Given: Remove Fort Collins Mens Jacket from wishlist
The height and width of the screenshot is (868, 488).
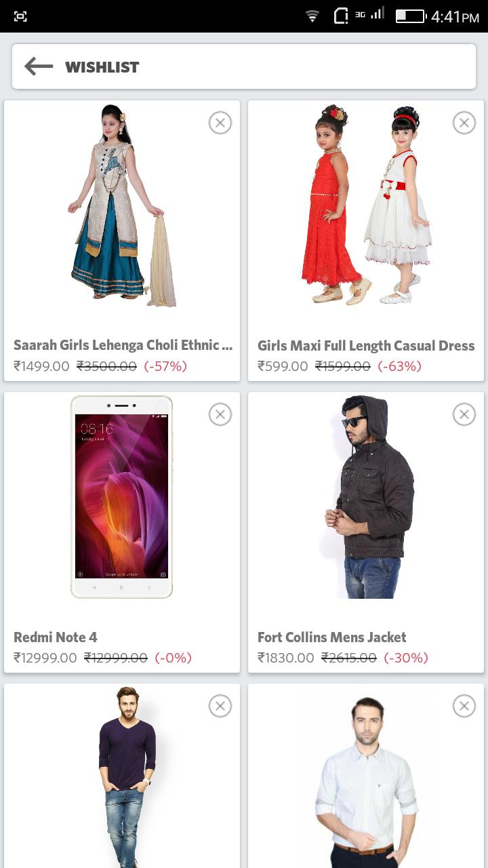Looking at the screenshot, I should (464, 414).
